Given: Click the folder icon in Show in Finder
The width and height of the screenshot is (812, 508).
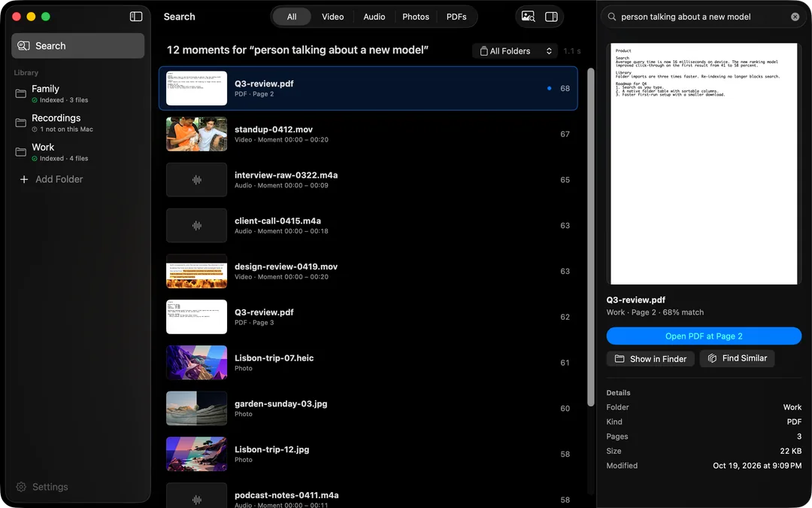Looking at the screenshot, I should tap(620, 359).
